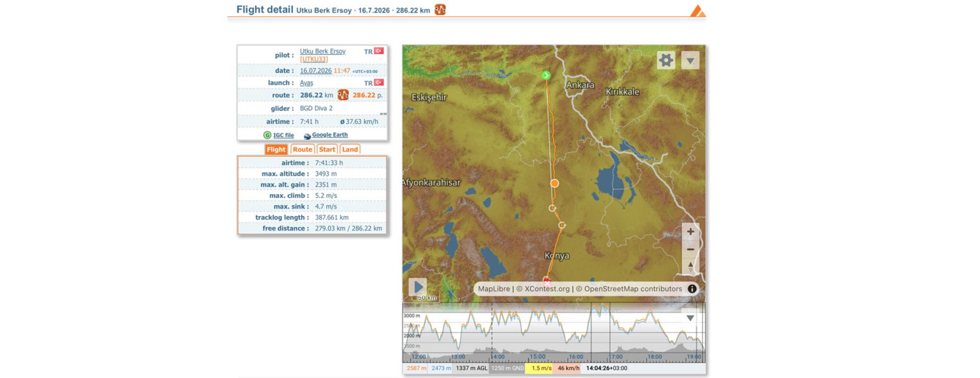The height and width of the screenshot is (378, 980).
Task: Click the Eskişehir label on map
Action: pos(429,97)
